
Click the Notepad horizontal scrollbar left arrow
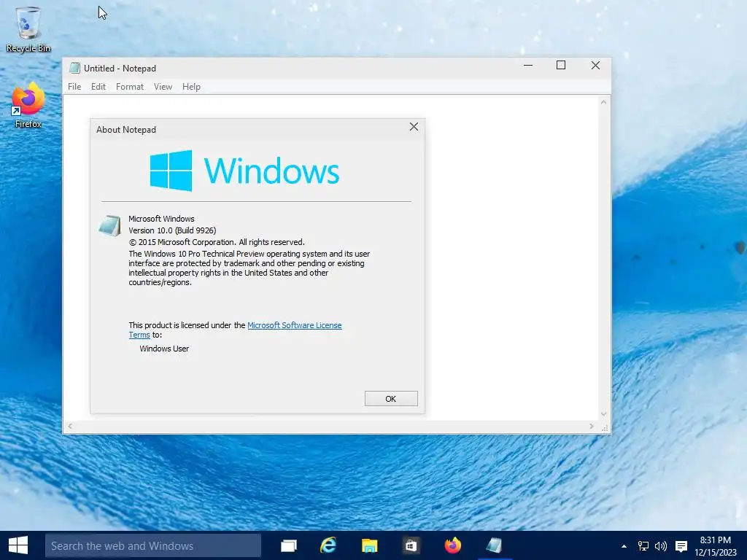(70, 426)
